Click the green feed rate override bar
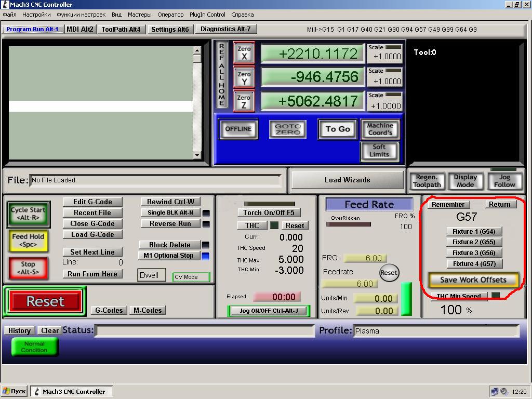The width and height of the screenshot is (532, 399). tap(406, 299)
